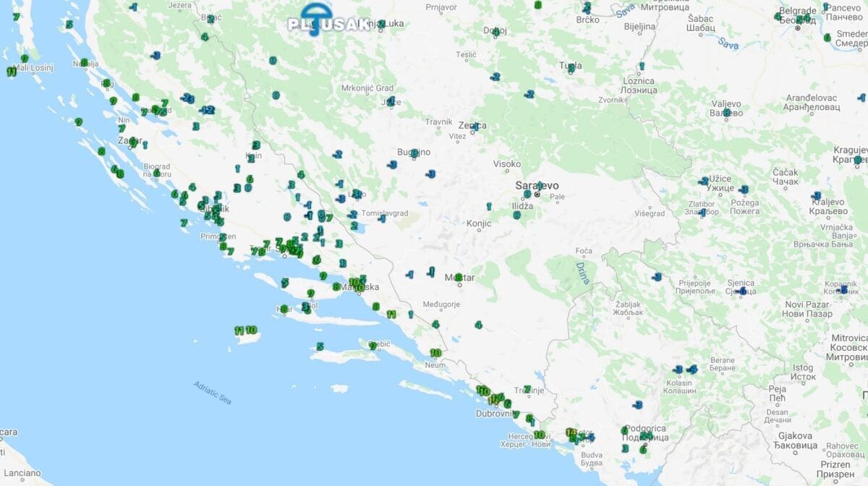The height and width of the screenshot is (486, 868).
Task: Click the 1 marker above Loznica
Action: [641, 67]
